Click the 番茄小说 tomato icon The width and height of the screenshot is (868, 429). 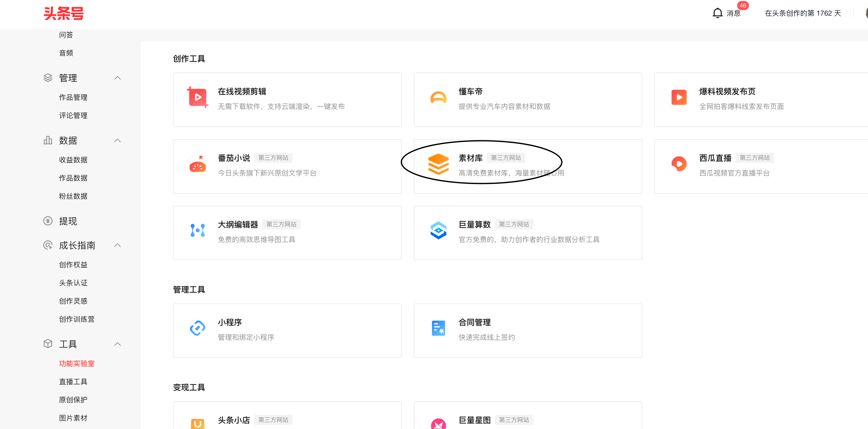[198, 164]
